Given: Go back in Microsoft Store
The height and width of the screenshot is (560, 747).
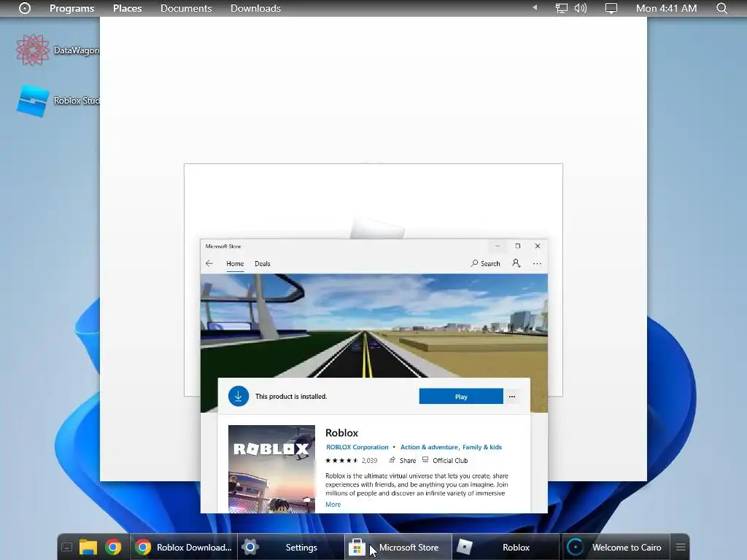Looking at the screenshot, I should (209, 263).
